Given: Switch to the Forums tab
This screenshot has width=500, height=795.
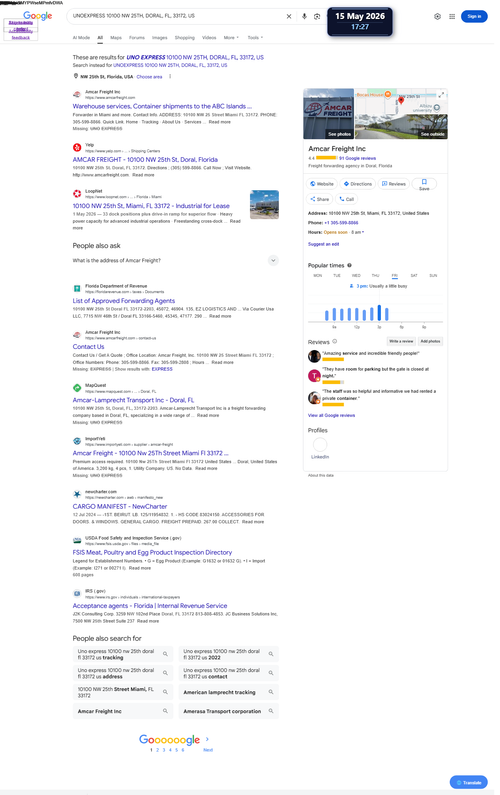Looking at the screenshot, I should [137, 38].
